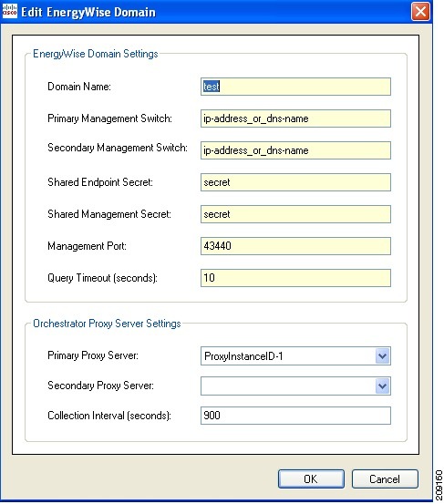Click the Query Timeout field showing 10

[x=295, y=278]
